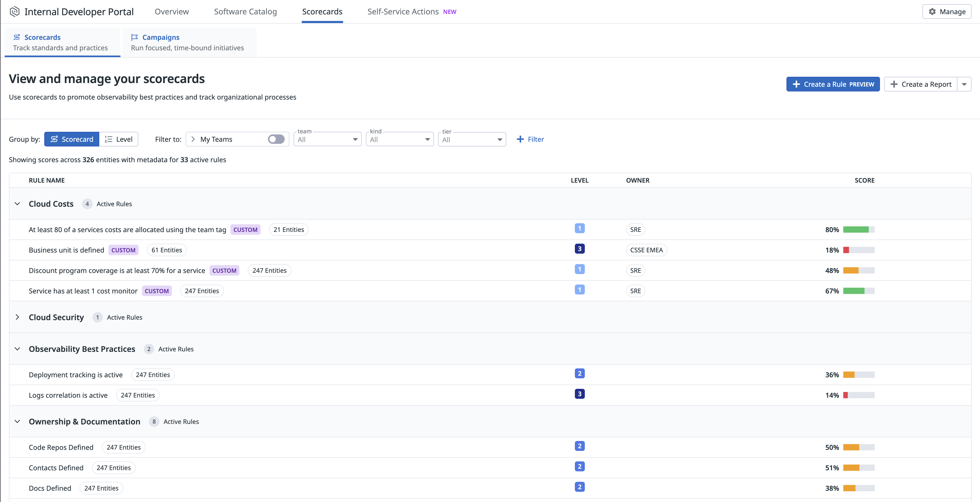Click the Create a Rule button
This screenshot has height=502, width=980.
(833, 84)
